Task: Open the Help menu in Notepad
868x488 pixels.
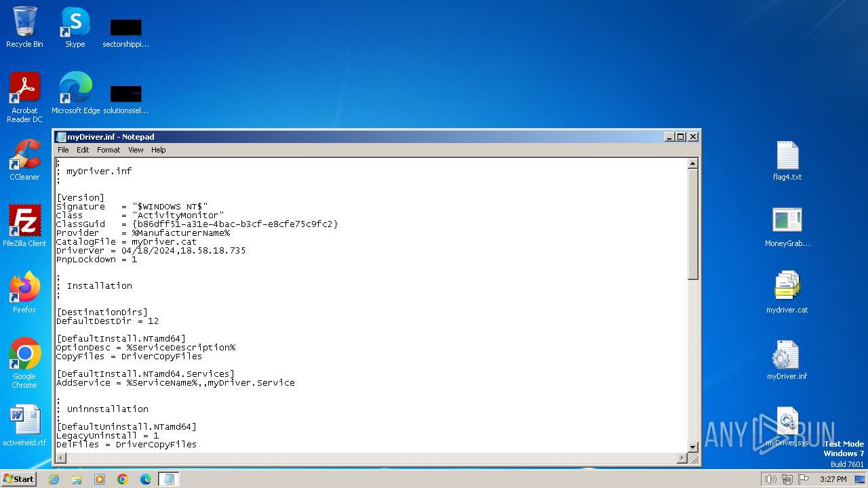Action: point(158,150)
